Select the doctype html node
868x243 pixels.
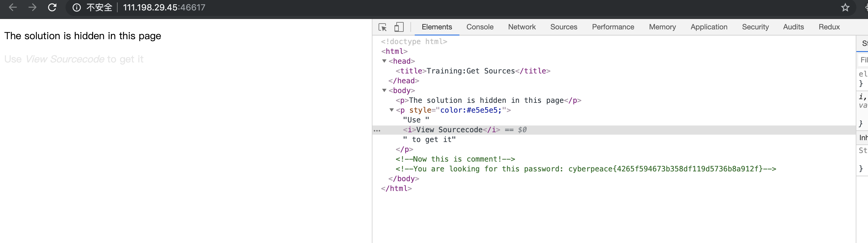(414, 41)
